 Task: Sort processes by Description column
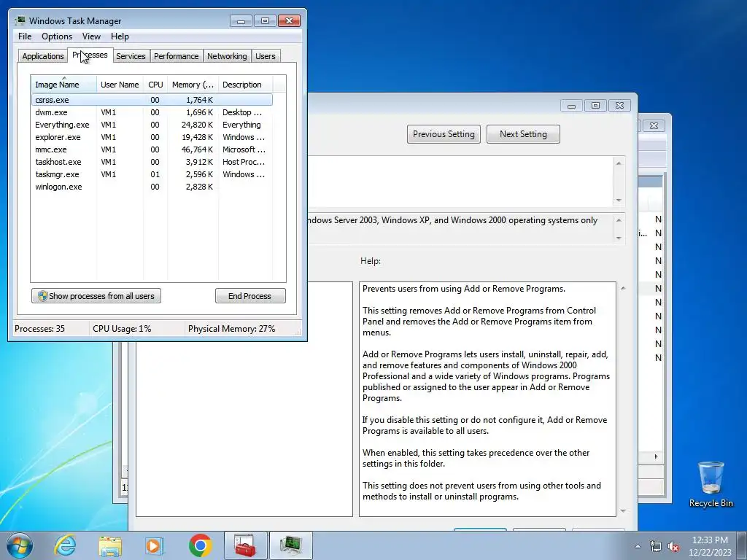pos(245,85)
